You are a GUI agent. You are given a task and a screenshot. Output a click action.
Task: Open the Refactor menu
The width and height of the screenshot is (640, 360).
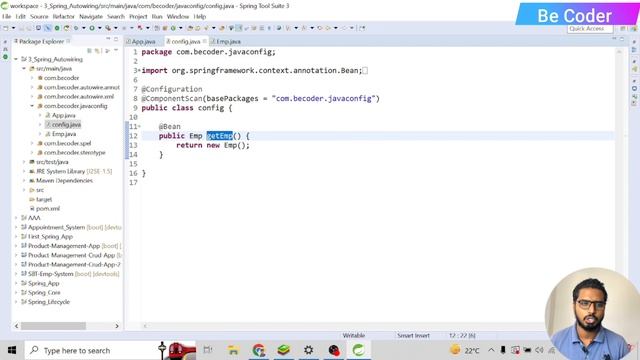[x=64, y=16]
